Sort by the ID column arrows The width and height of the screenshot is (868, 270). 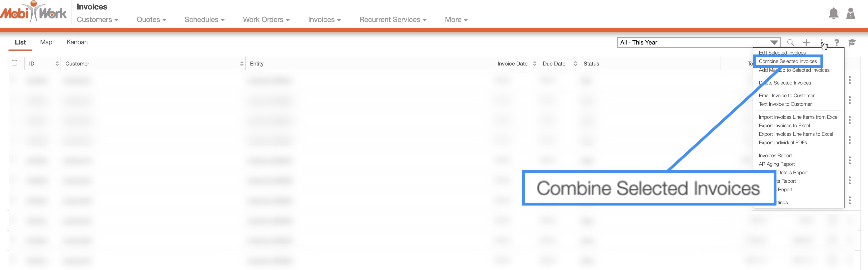coord(57,64)
